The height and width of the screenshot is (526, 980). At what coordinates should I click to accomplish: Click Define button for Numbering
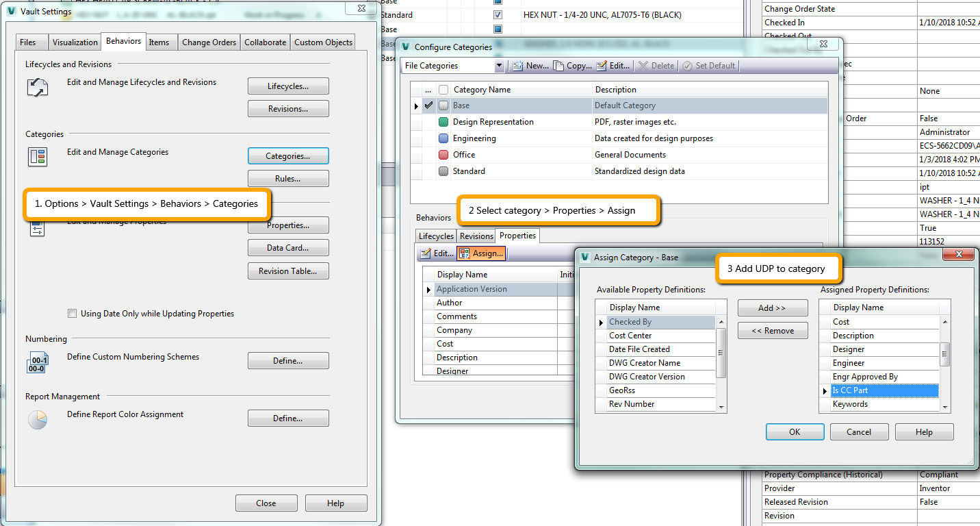[288, 361]
